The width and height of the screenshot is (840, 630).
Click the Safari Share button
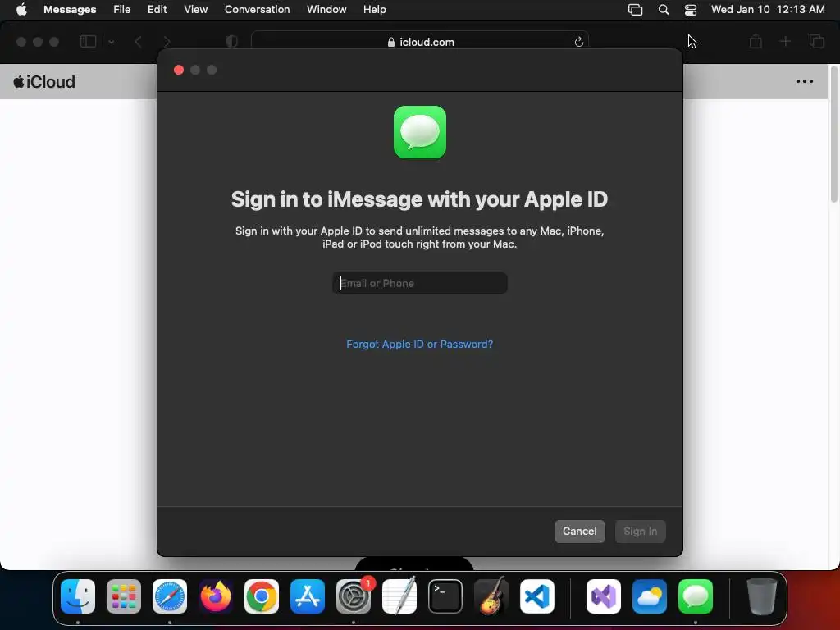(x=756, y=41)
